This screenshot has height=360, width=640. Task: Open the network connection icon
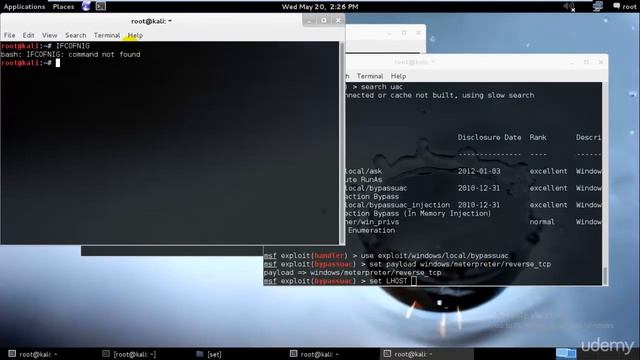click(x=598, y=6)
